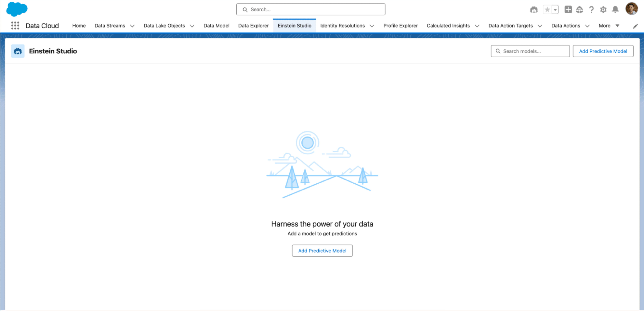Open the Data Action Targets tab
The height and width of the screenshot is (311, 644).
(511, 26)
